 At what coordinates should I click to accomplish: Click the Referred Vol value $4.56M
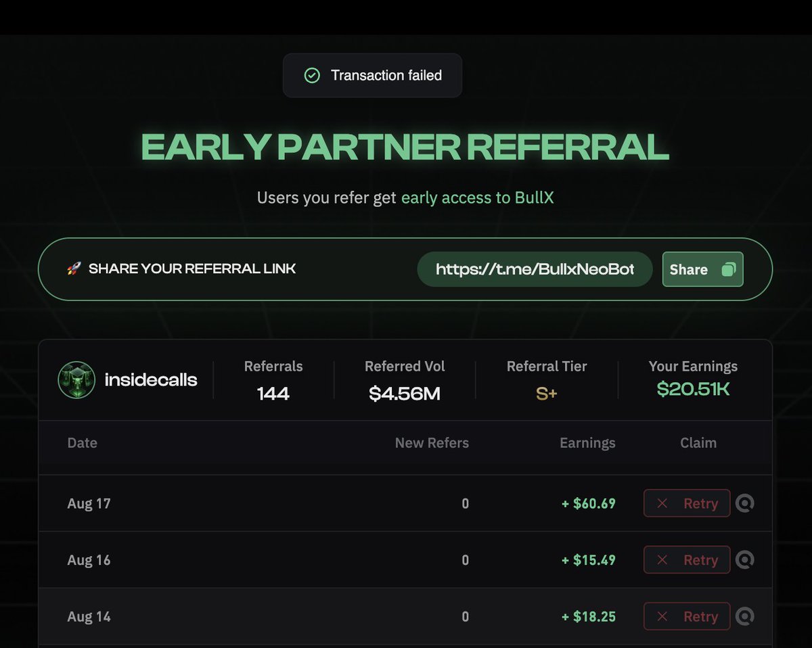pyautogui.click(x=405, y=394)
